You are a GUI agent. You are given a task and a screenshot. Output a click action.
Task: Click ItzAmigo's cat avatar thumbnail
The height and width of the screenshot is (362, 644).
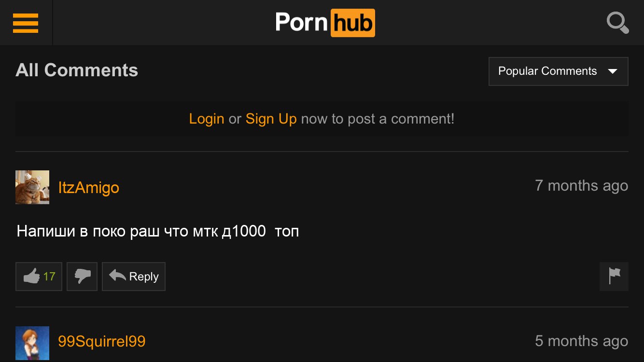32,187
